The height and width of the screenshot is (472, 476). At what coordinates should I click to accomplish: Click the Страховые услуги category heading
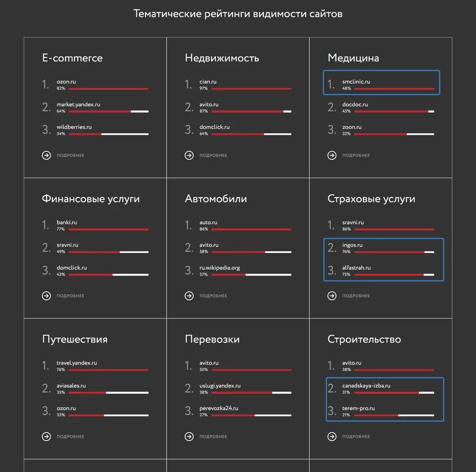point(371,199)
